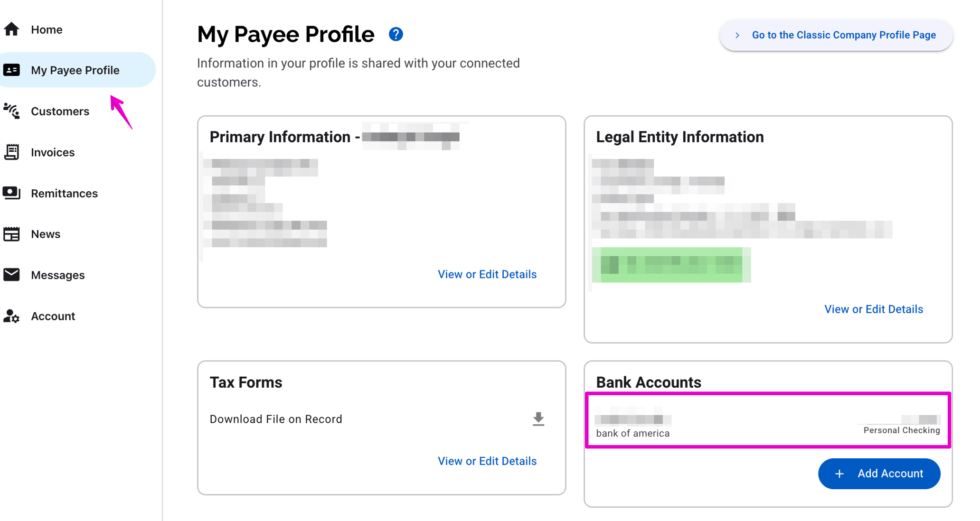This screenshot has height=521, width=980.
Task: View or Edit Details under Primary Information
Action: (x=487, y=274)
